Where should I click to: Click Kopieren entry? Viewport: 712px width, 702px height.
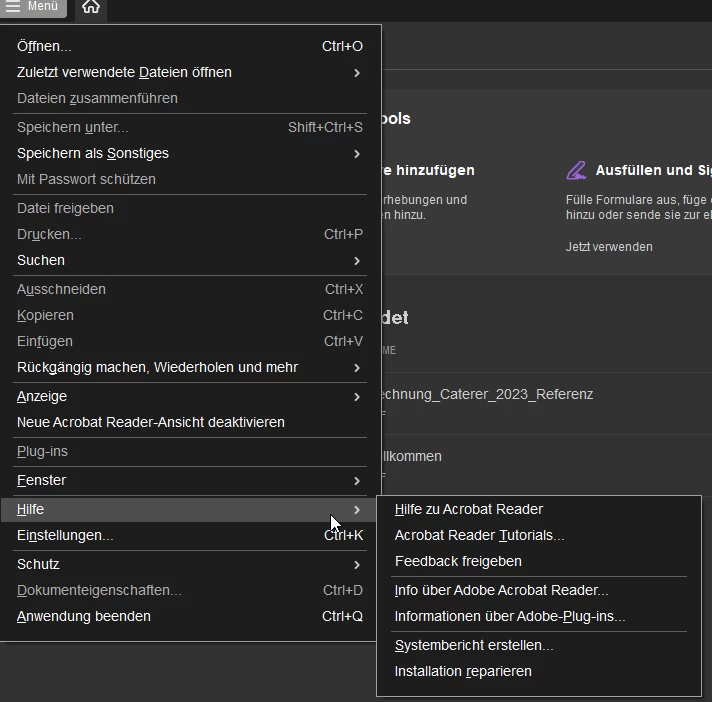click(190, 315)
